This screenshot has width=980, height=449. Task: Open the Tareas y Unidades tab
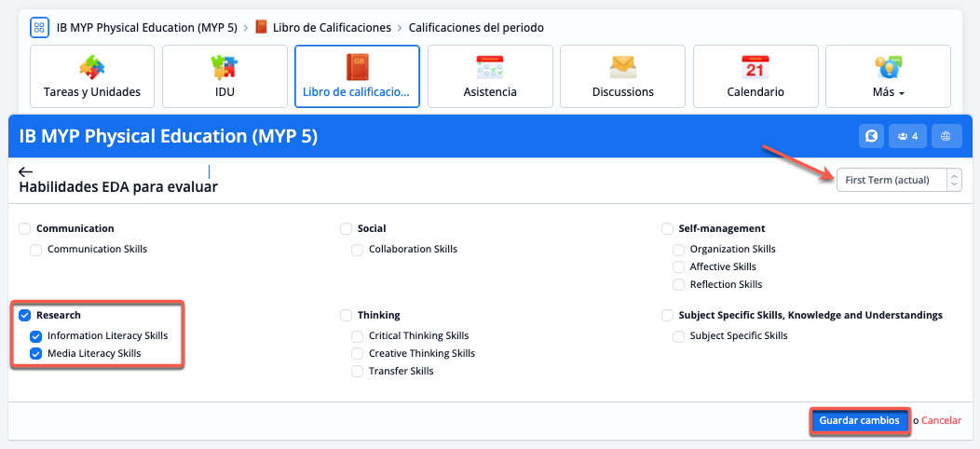(x=92, y=76)
